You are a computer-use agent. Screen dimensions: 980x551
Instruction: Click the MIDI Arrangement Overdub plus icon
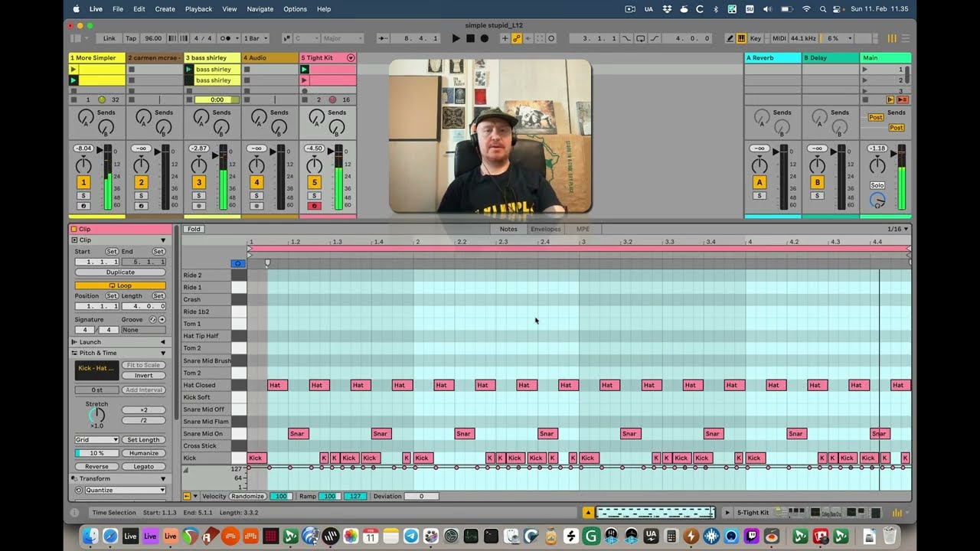click(505, 38)
